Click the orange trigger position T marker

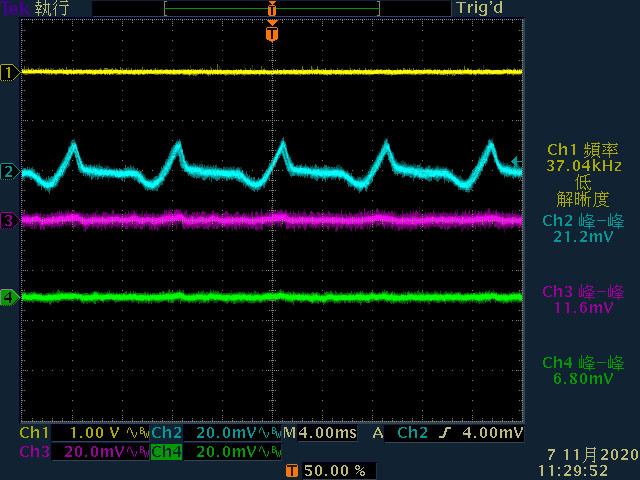click(271, 35)
